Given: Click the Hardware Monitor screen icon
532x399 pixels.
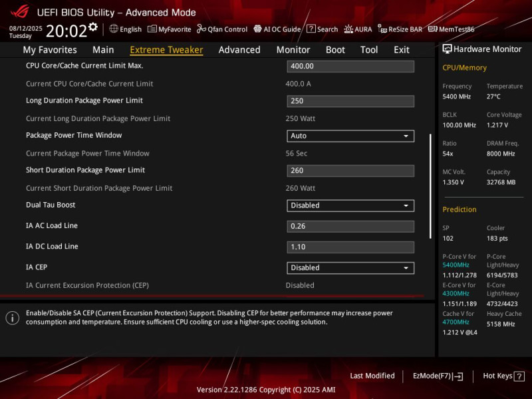Looking at the screenshot, I should coord(447,49).
